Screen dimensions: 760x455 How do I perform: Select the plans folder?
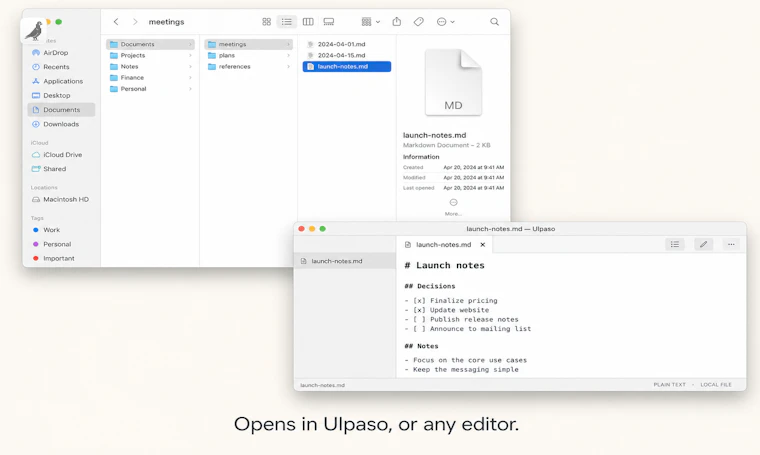point(249,55)
